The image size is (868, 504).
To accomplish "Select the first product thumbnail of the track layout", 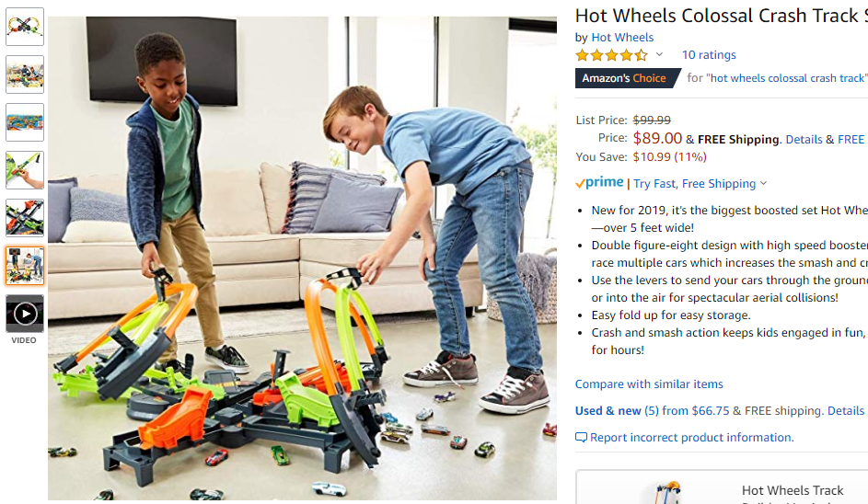I will coord(25,27).
